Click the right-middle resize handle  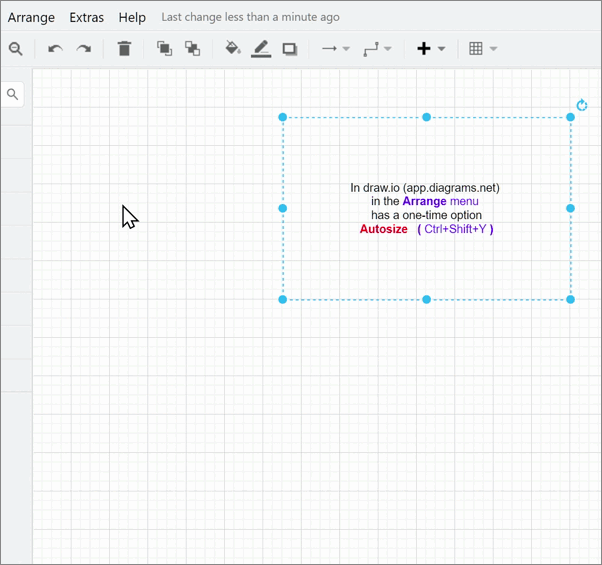point(571,208)
